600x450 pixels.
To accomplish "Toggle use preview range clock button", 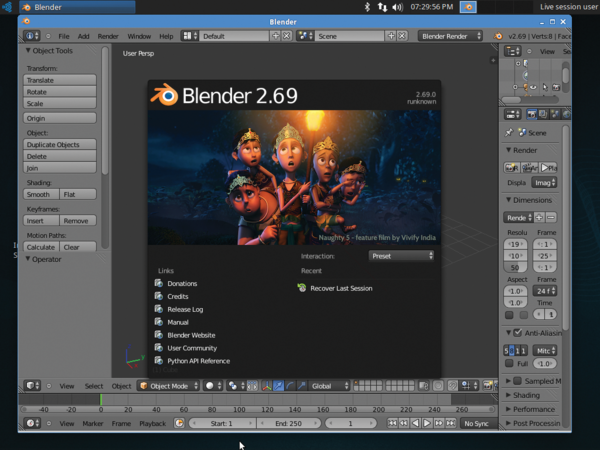I will pyautogui.click(x=179, y=423).
